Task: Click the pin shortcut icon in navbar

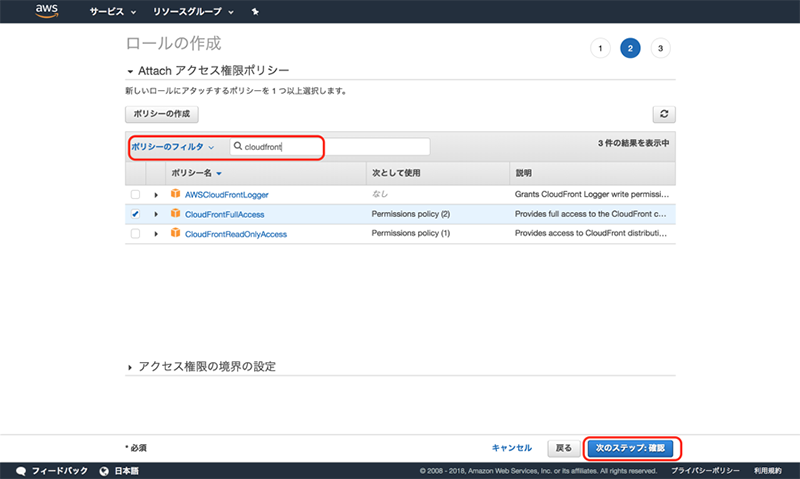Action: point(255,12)
